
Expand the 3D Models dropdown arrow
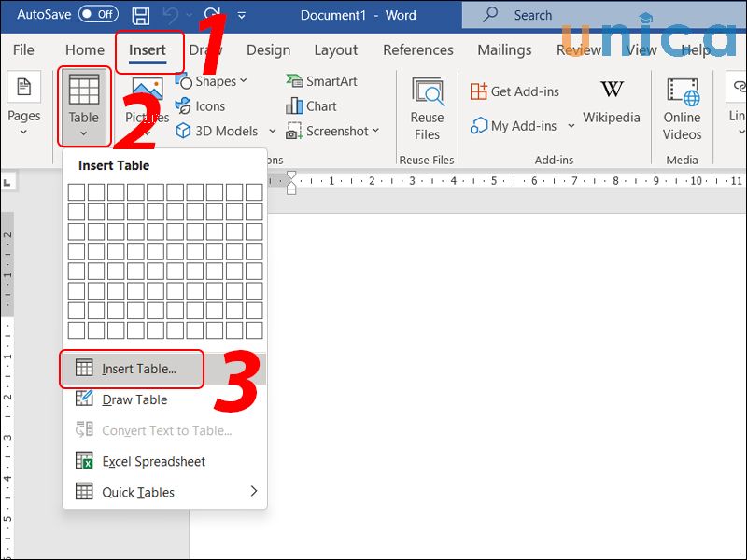point(272,131)
